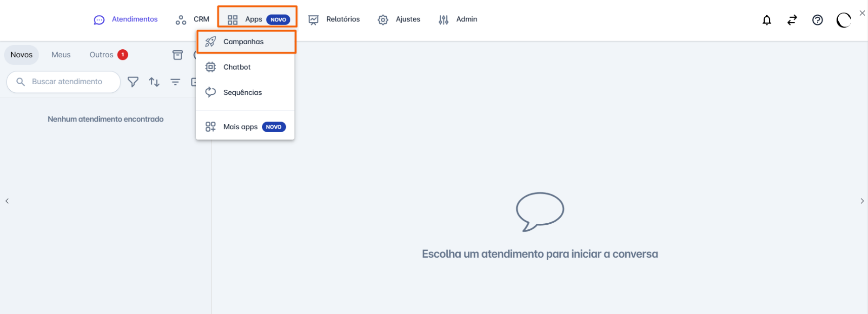Select the Novos tab

(x=21, y=55)
